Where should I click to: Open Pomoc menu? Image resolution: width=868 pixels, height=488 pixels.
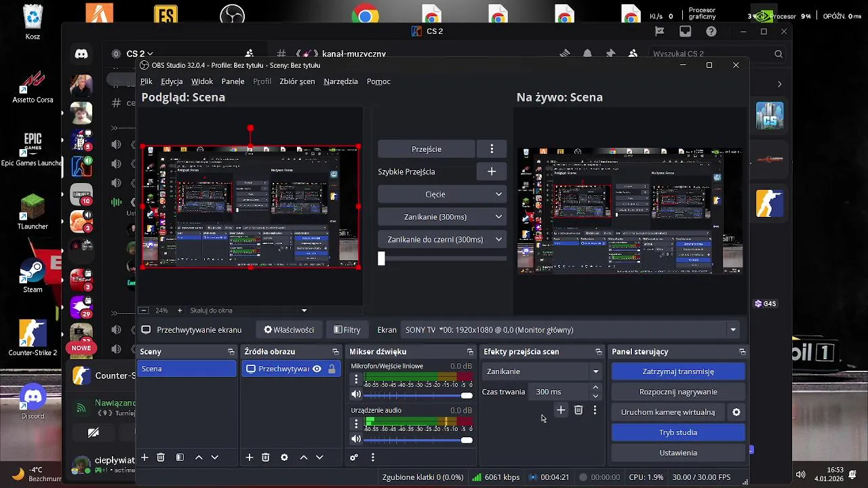click(378, 81)
